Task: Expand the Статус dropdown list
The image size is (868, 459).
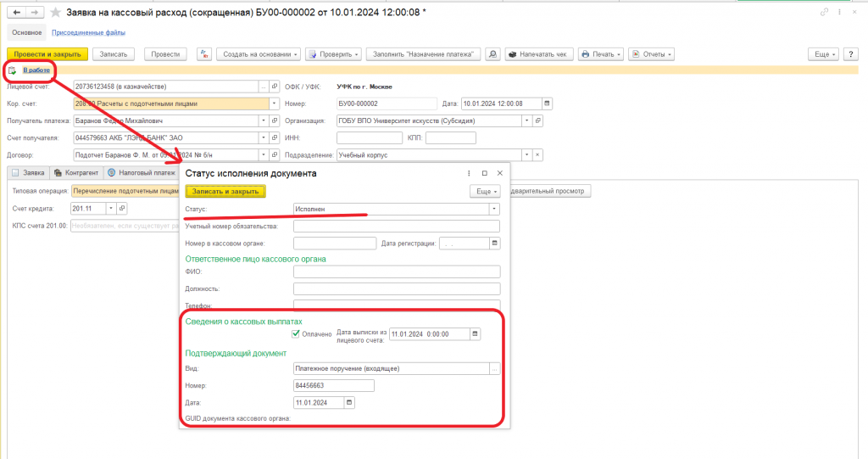Action: coord(494,209)
